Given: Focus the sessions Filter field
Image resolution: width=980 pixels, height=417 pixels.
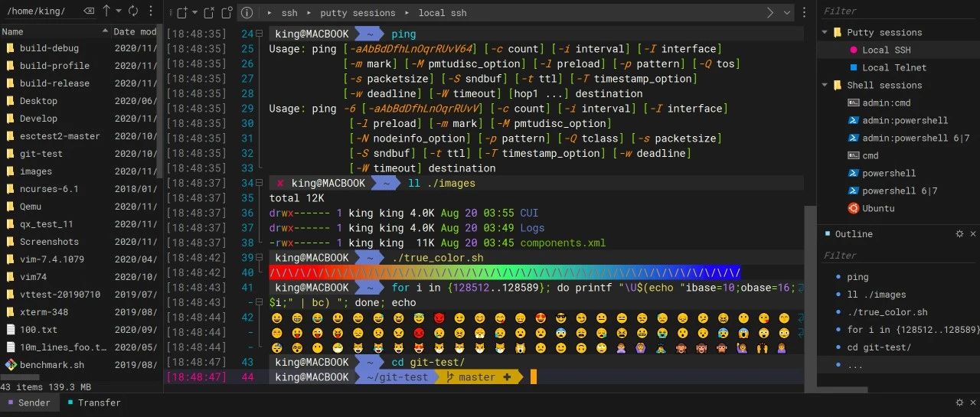Looking at the screenshot, I should [898, 11].
